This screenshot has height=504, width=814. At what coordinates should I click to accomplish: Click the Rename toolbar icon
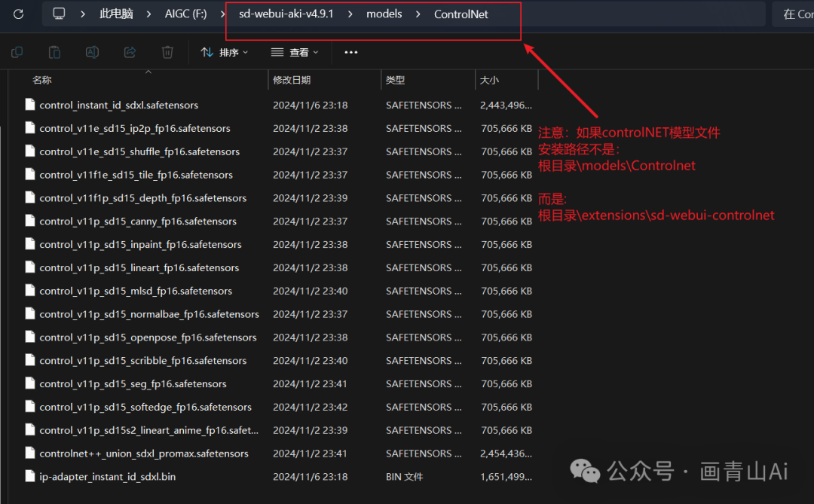pyautogui.click(x=93, y=52)
